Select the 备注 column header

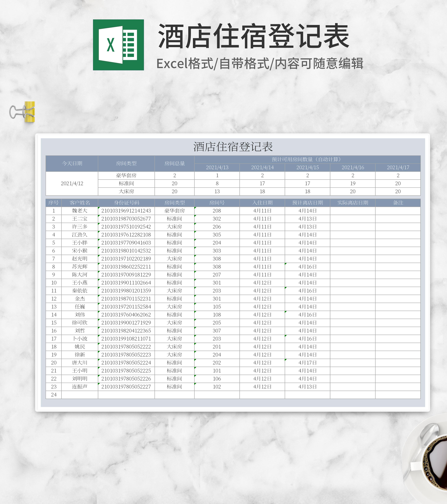[398, 203]
